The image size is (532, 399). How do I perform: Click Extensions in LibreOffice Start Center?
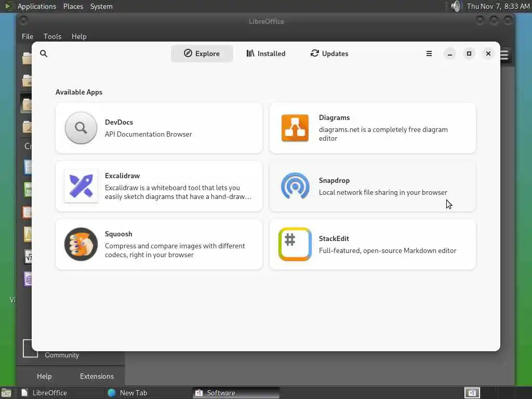point(97,376)
